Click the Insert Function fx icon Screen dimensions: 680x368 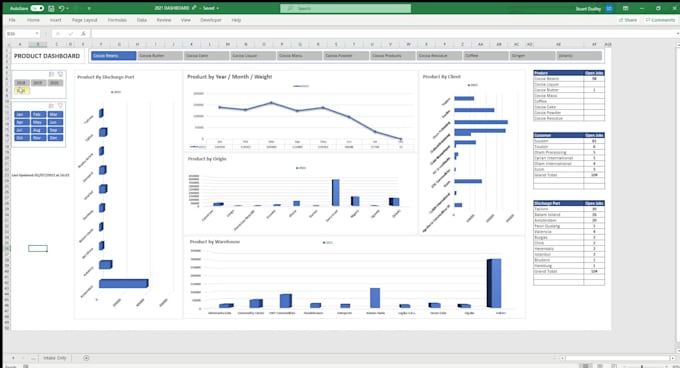[83, 33]
